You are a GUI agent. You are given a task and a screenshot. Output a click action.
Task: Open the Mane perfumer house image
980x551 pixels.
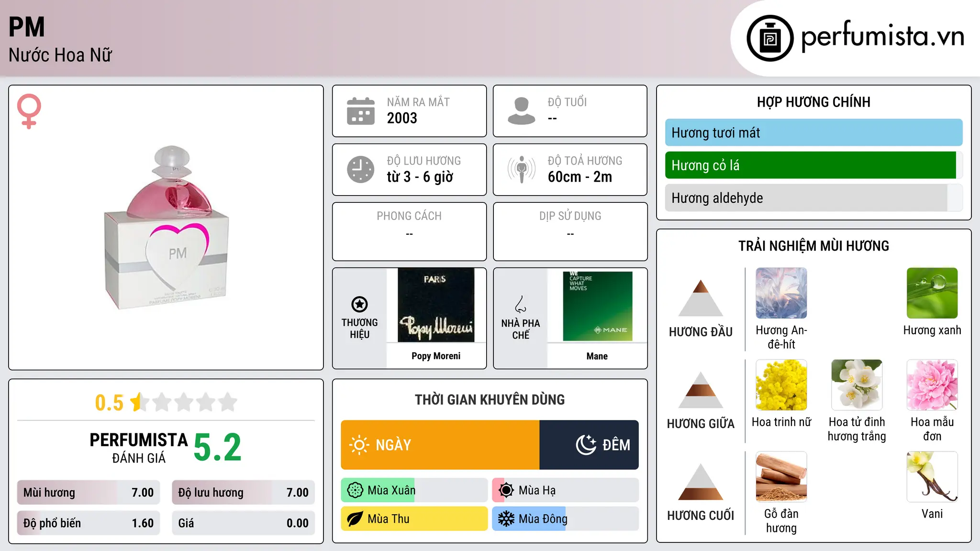(x=597, y=306)
